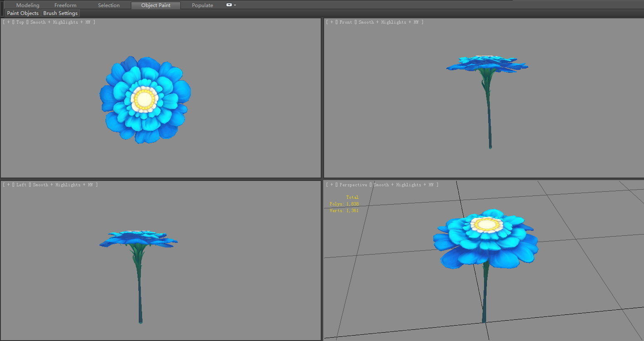Click the blue flower in Top viewport

(x=145, y=100)
